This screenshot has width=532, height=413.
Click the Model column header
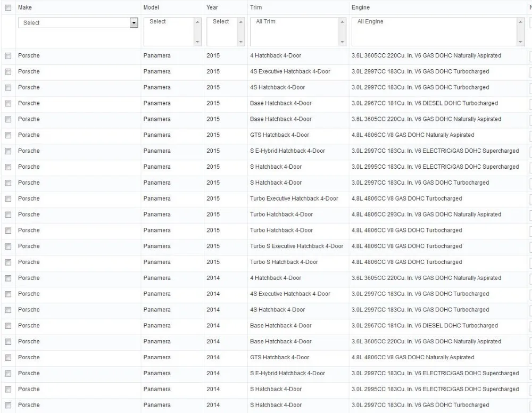pyautogui.click(x=151, y=7)
